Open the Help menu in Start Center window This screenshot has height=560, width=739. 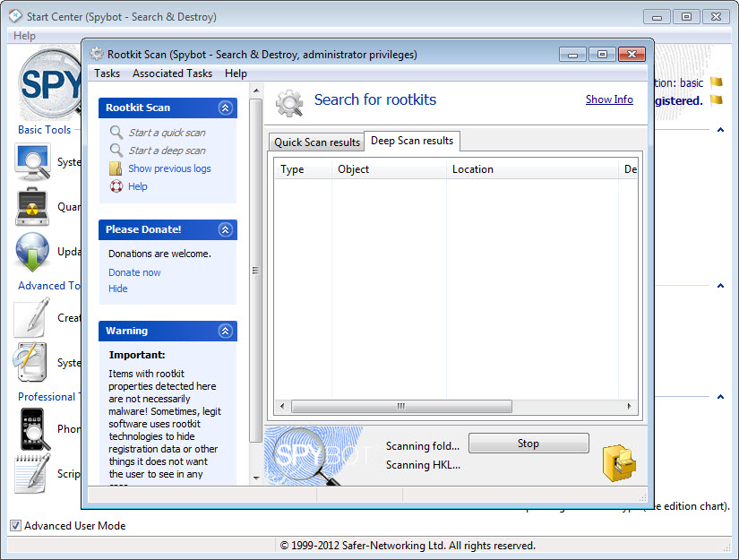24,36
